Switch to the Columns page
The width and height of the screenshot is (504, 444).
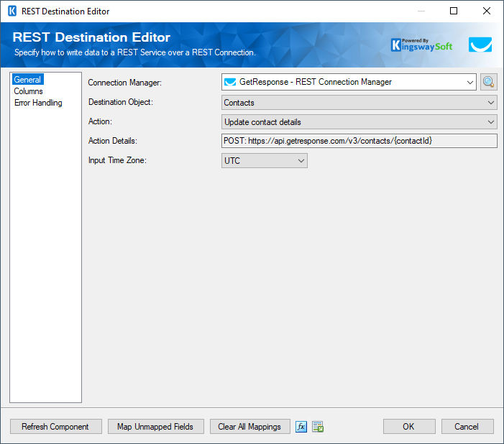[28, 91]
